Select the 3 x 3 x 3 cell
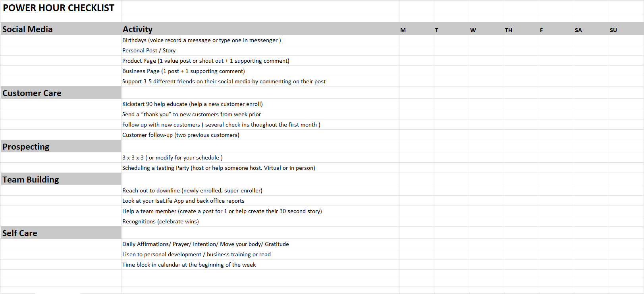Image resolution: width=644 pixels, height=294 pixels. click(260, 158)
